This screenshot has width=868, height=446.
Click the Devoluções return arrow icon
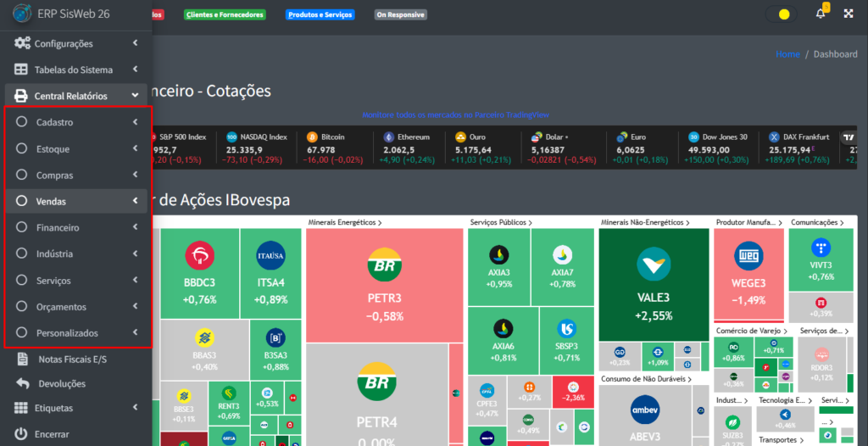21,383
